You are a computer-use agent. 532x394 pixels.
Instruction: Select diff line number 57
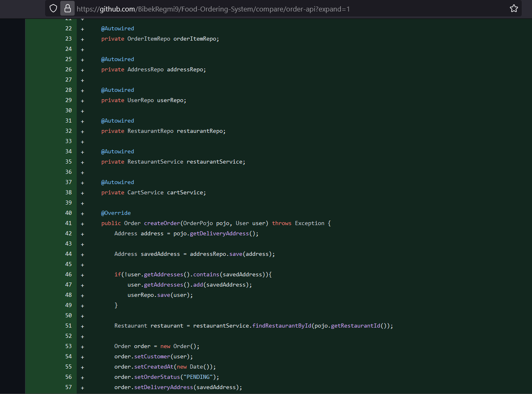pos(68,387)
